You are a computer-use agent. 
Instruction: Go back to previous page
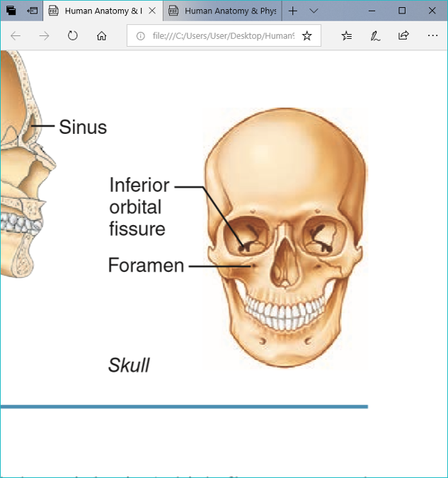point(16,36)
